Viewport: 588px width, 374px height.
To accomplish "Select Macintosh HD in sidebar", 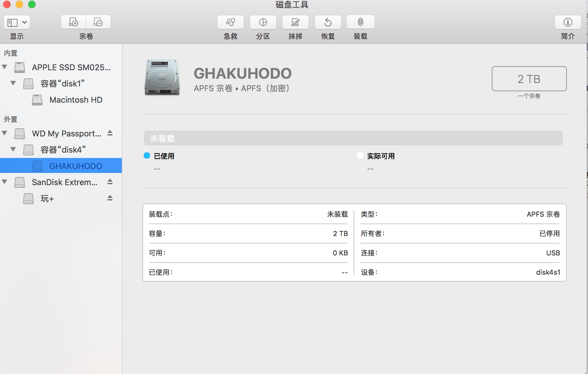I will [x=76, y=100].
